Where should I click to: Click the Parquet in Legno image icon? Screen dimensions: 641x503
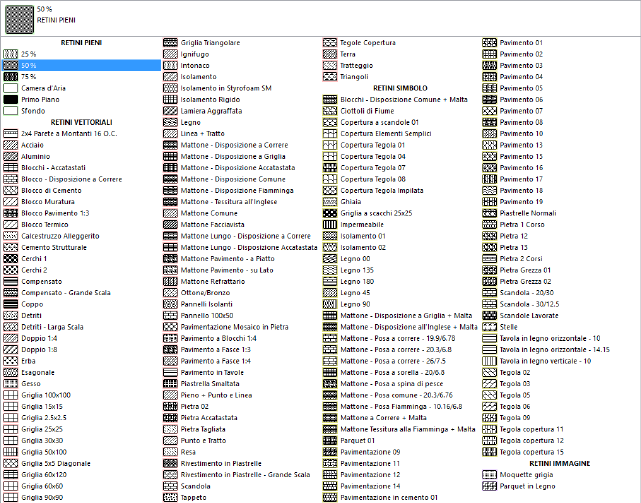pos(489,486)
